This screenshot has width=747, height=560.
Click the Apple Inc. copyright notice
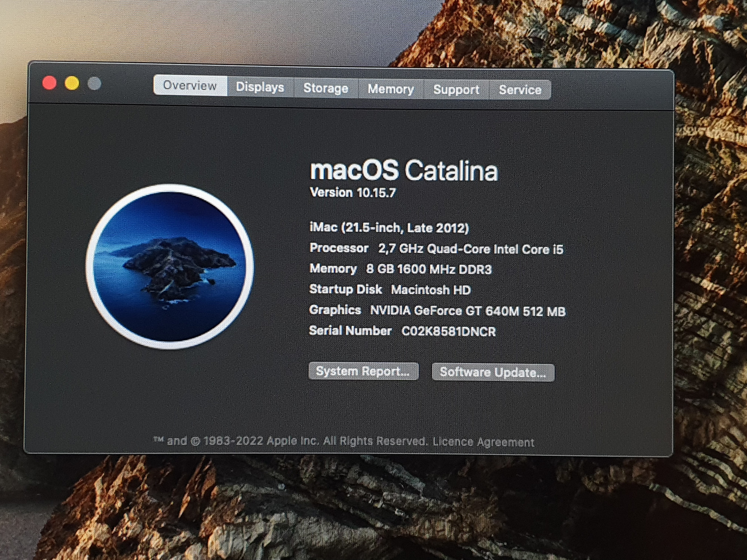pyautogui.click(x=291, y=441)
